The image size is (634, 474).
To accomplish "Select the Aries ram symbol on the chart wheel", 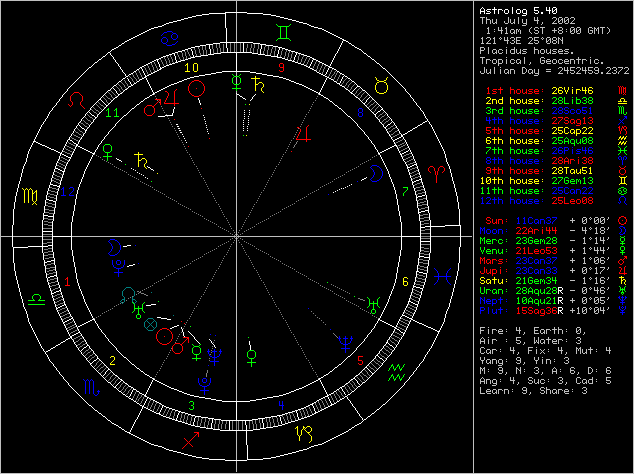I will 437,172.
